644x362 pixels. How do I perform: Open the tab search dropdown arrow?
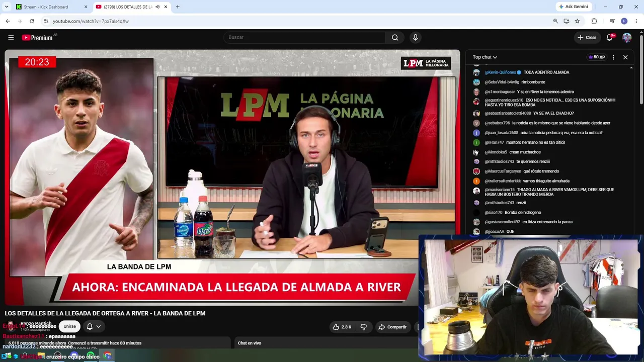click(7, 7)
